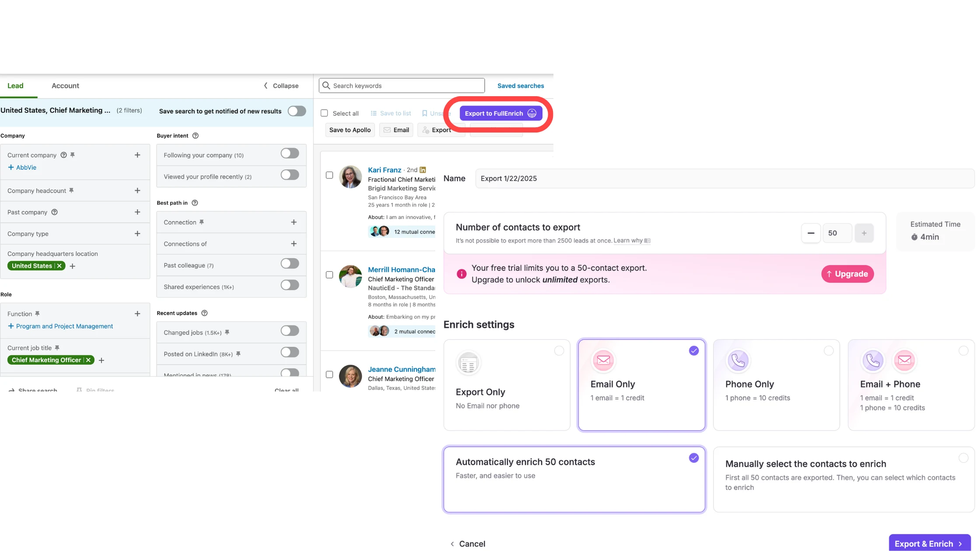Switch to the Account tab
The width and height of the screenshot is (980, 551).
point(65,86)
